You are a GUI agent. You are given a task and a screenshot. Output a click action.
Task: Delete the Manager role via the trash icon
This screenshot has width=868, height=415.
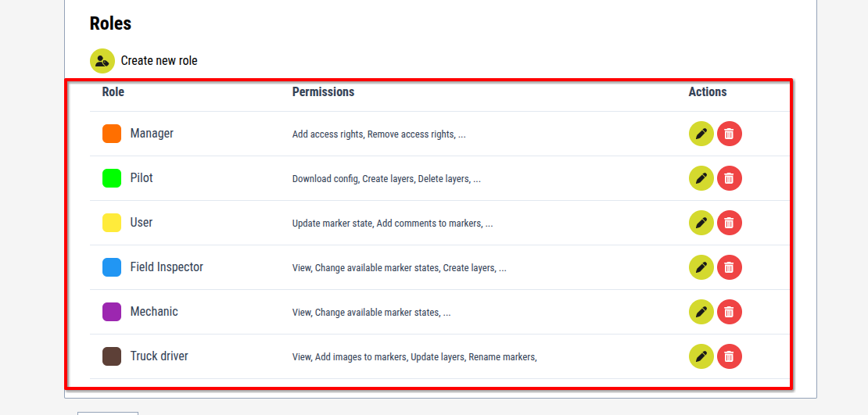730,134
